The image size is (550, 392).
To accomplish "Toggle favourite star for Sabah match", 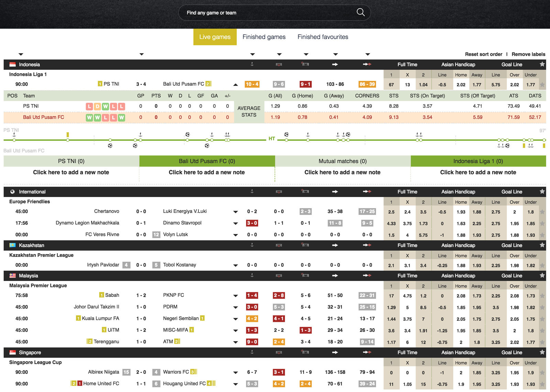I will pos(542,296).
